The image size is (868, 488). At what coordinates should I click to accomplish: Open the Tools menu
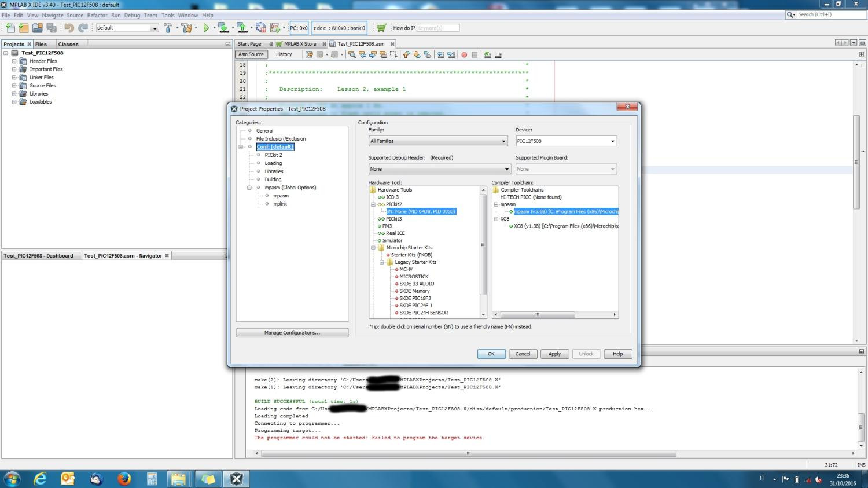(x=168, y=15)
